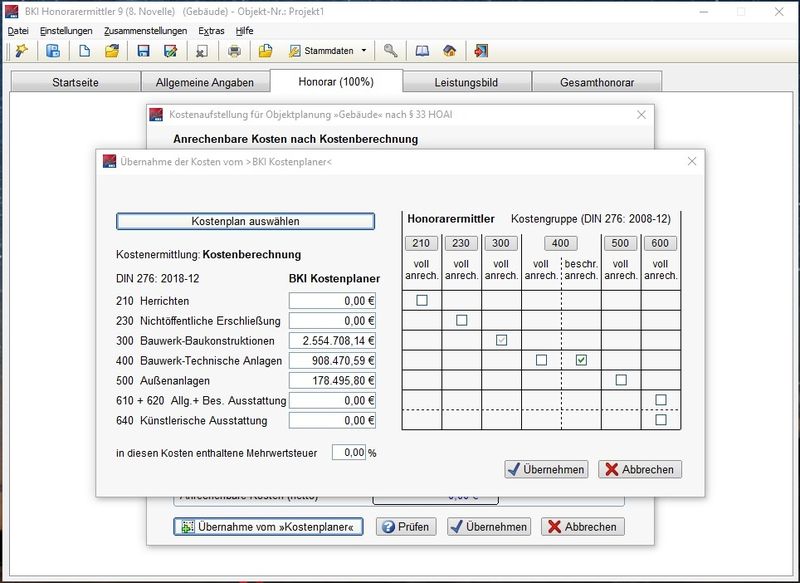
Task: Open a project via the yellow folder icon
Action: coord(112,51)
